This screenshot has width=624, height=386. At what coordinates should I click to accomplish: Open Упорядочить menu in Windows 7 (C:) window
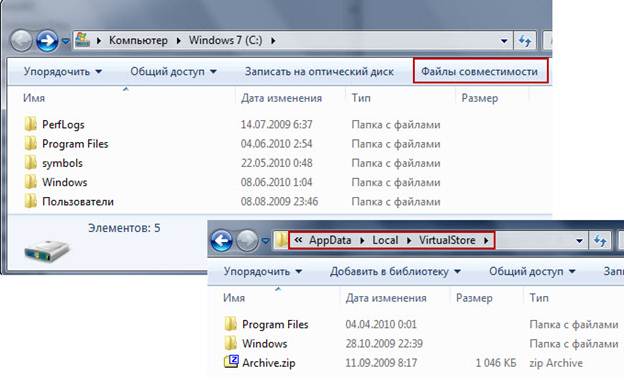tap(63, 72)
